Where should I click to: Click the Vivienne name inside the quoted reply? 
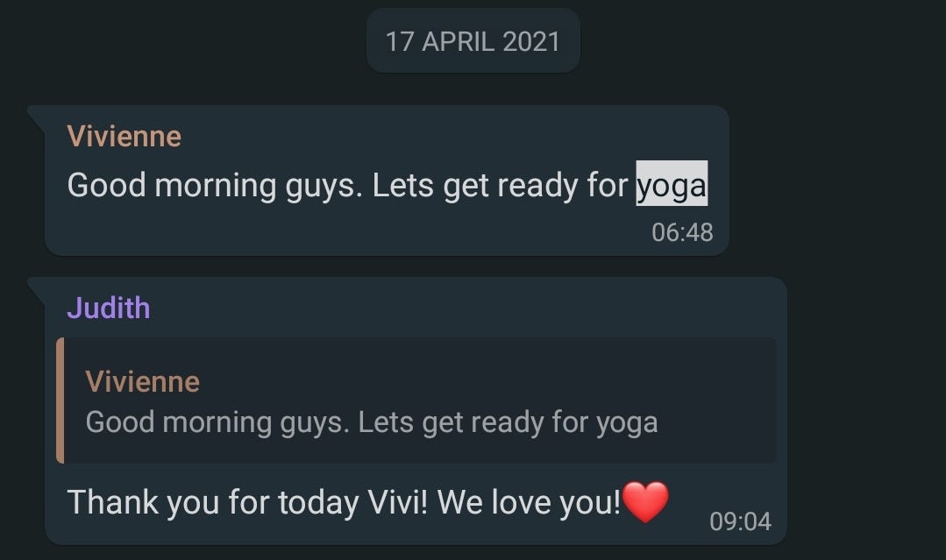[x=142, y=381]
